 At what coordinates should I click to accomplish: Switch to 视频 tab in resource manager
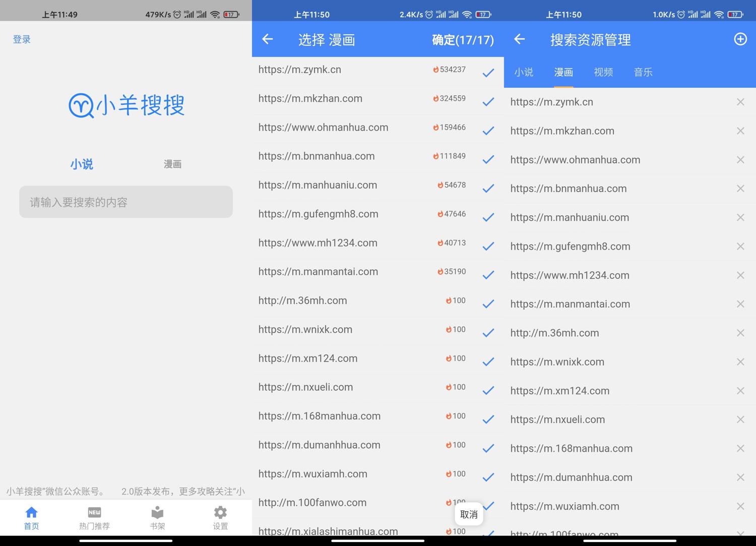603,72
